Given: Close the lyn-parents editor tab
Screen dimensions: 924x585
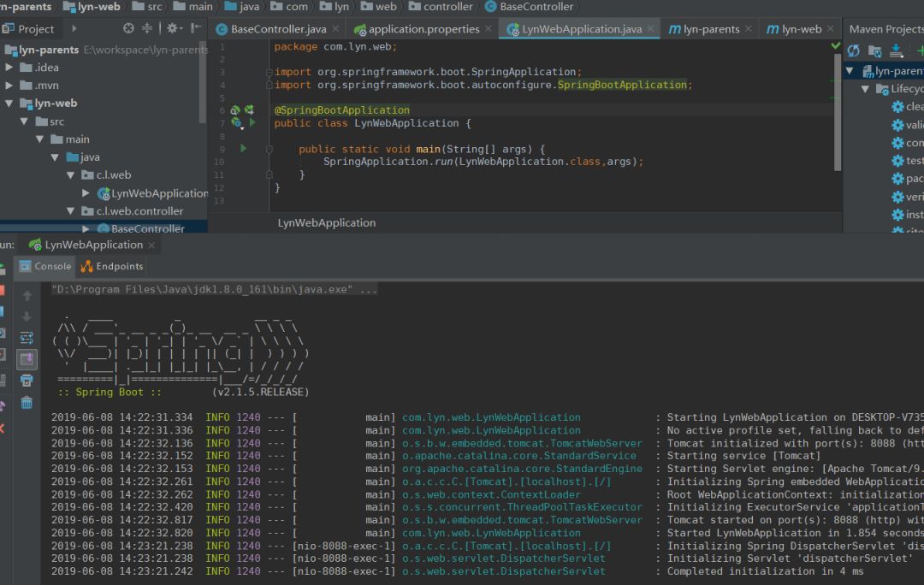Looking at the screenshot, I should click(x=749, y=29).
